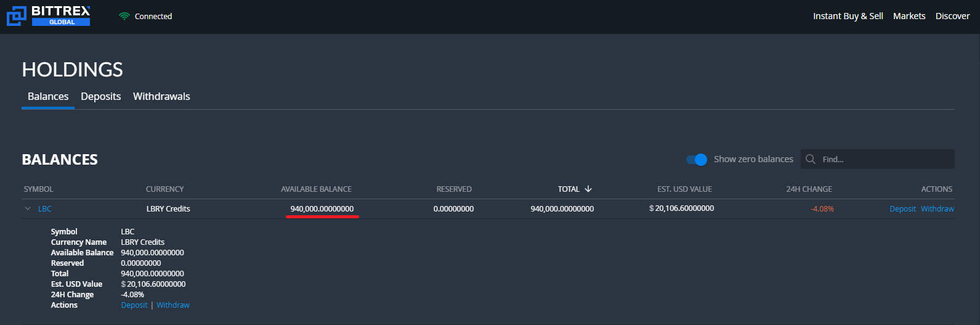The height and width of the screenshot is (325, 980).
Task: Toggle the Show zero balances switch
Action: tap(697, 160)
